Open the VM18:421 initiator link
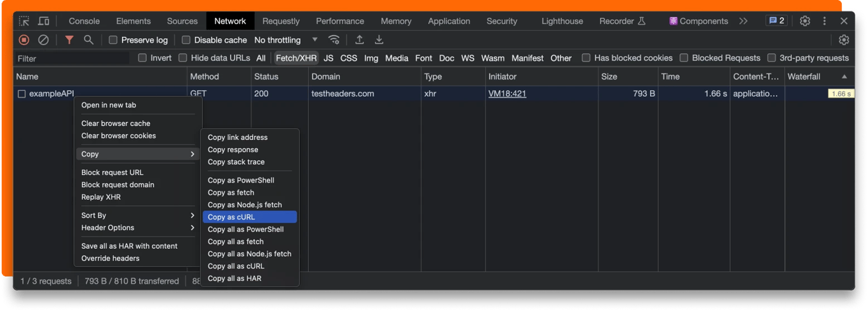 tap(507, 93)
